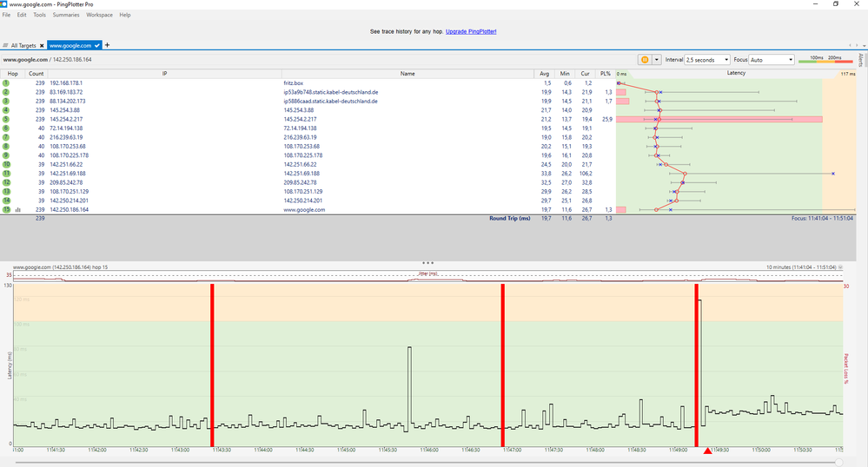
Task: Sort by the Count column header
Action: (x=36, y=74)
